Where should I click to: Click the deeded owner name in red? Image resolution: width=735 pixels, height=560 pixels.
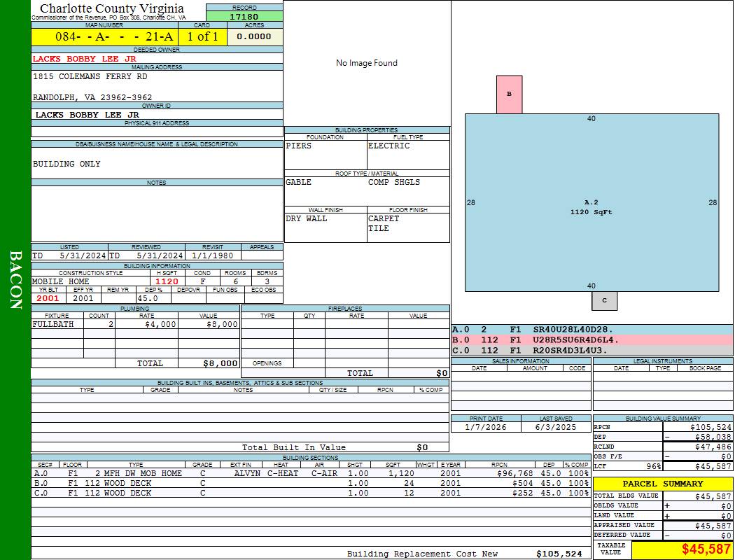click(x=85, y=59)
